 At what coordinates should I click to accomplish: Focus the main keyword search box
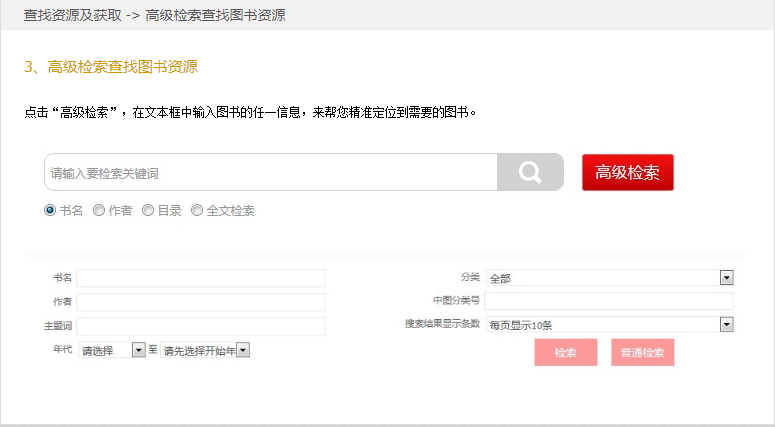click(270, 172)
